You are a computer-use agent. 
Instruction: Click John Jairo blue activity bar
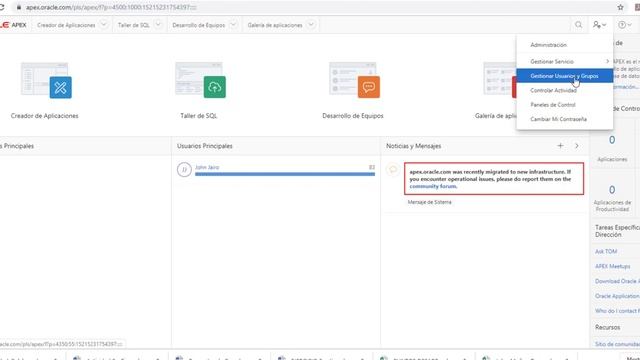[x=285, y=174]
